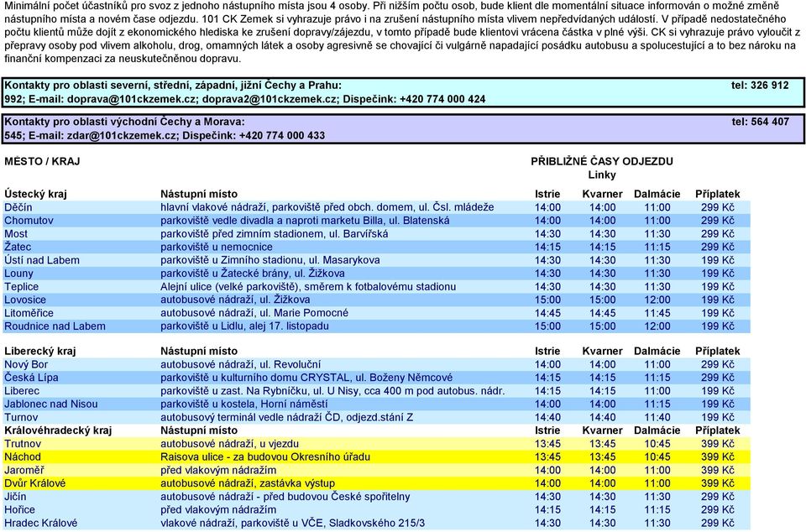Click Turnov Dalmácie departure time 11:40
The width and height of the screenshot is (806, 532).
[657, 418]
